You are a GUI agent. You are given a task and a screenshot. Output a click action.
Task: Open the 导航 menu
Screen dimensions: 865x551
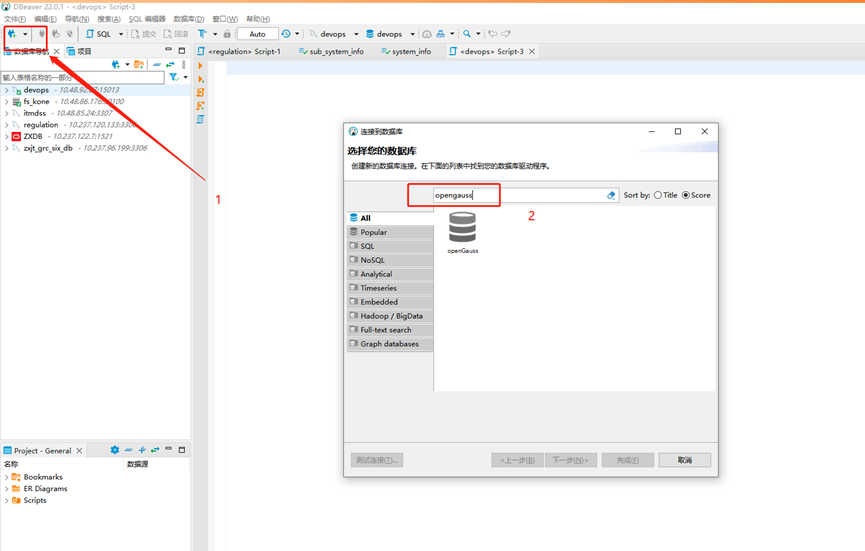pos(77,19)
